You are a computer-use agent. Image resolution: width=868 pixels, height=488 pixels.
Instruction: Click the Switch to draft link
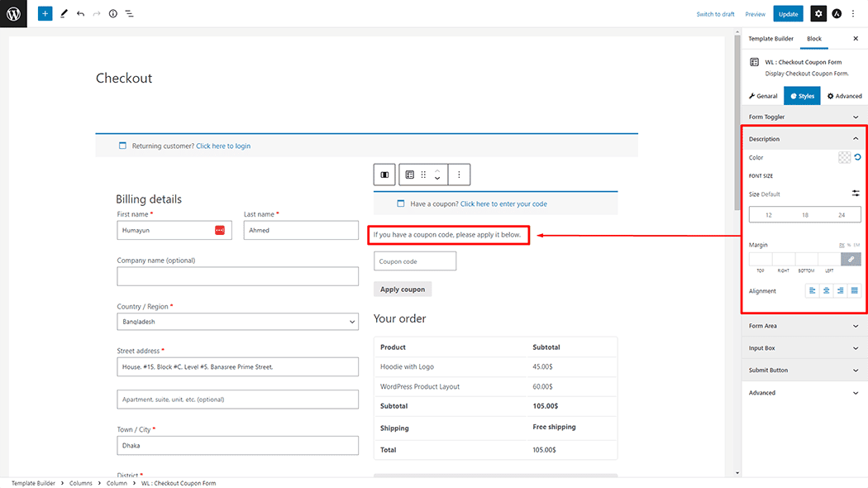(715, 14)
